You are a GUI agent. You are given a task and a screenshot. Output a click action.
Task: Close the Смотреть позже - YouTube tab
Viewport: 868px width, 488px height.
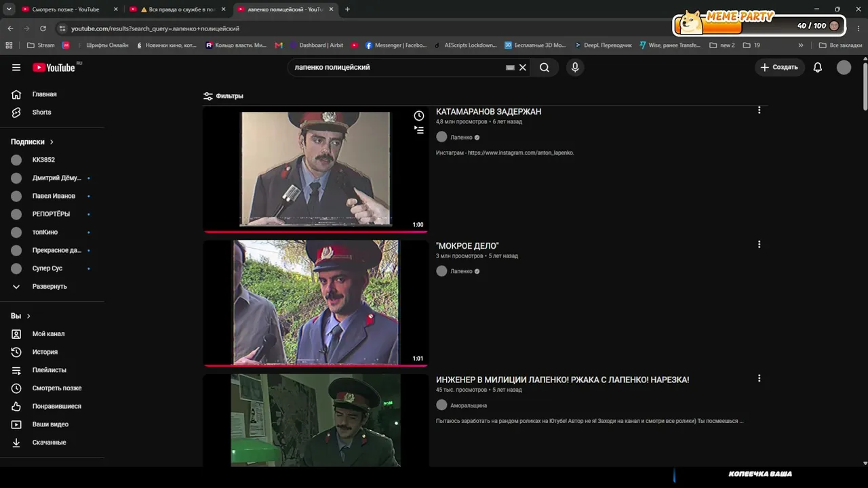[115, 9]
